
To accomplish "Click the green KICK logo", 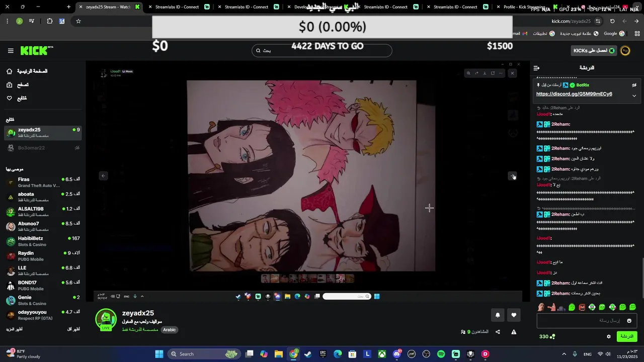I will click(x=36, y=50).
